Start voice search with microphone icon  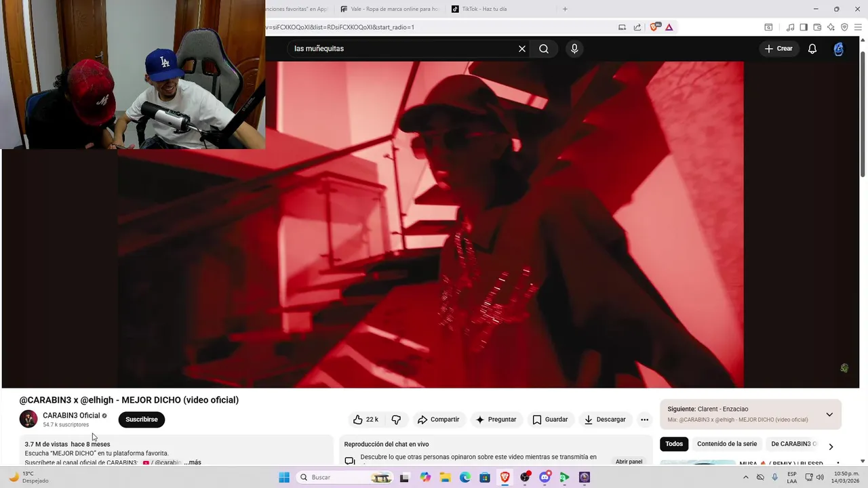pos(574,49)
